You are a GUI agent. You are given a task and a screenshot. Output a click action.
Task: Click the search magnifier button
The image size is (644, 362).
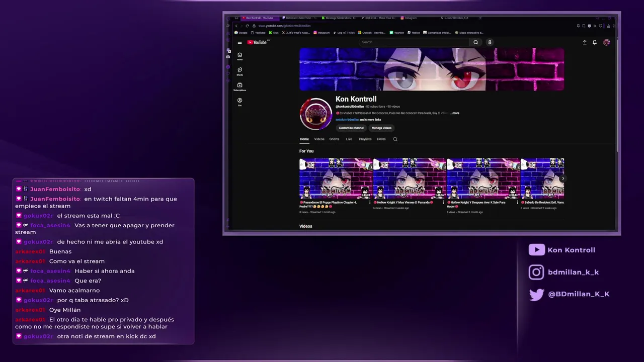pyautogui.click(x=475, y=42)
